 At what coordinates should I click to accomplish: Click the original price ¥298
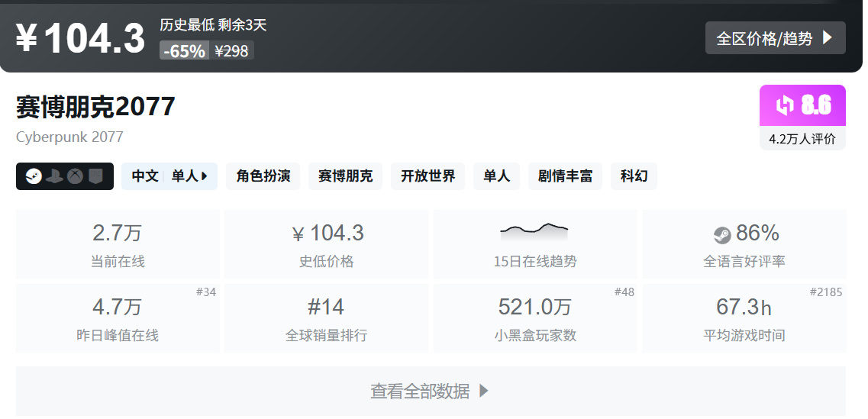point(231,50)
